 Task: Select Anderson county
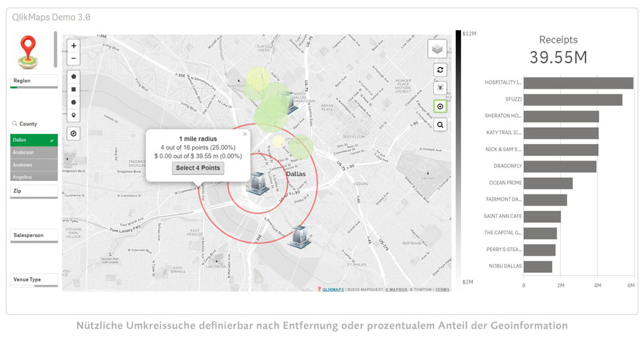coord(34,152)
